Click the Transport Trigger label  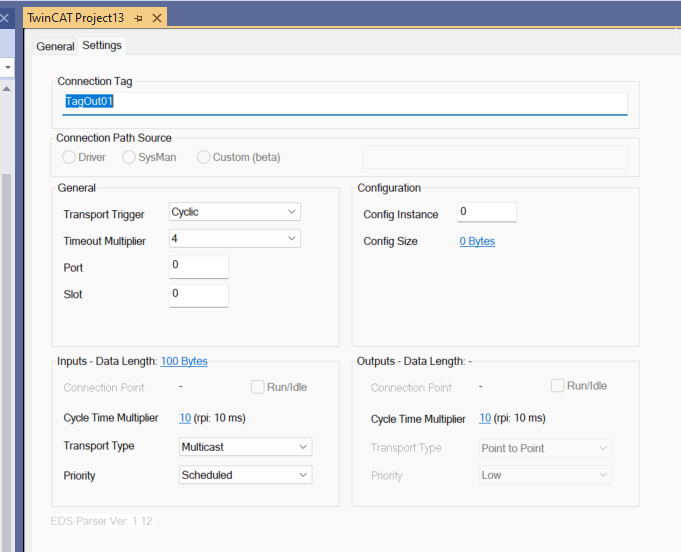click(104, 215)
